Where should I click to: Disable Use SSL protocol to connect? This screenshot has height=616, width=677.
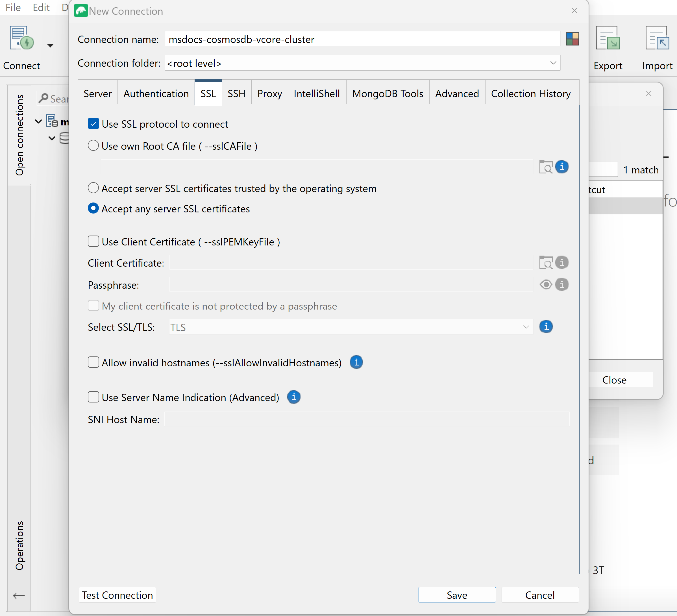pyautogui.click(x=93, y=124)
